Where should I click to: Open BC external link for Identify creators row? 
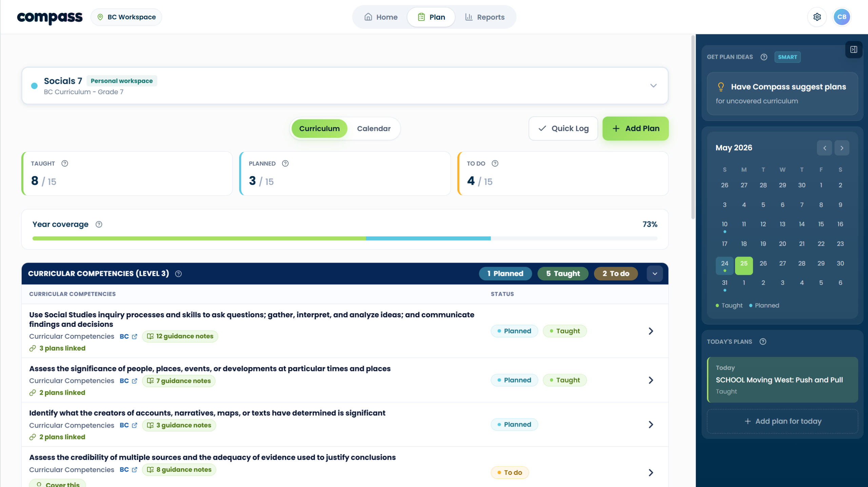(129, 425)
